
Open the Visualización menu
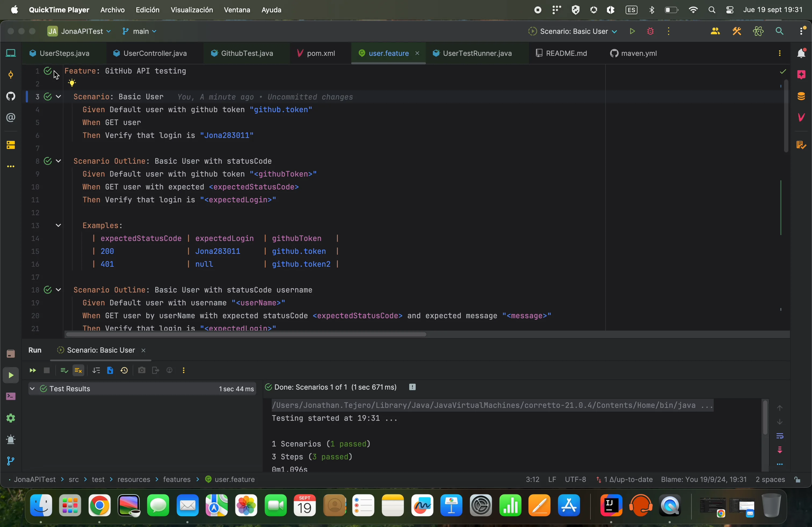tap(192, 10)
